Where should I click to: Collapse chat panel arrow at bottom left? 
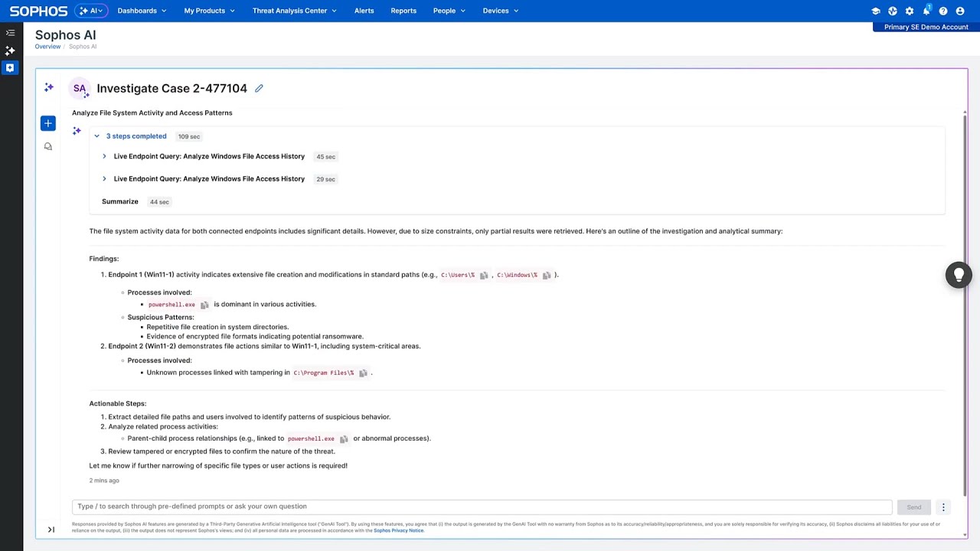pos(51,530)
